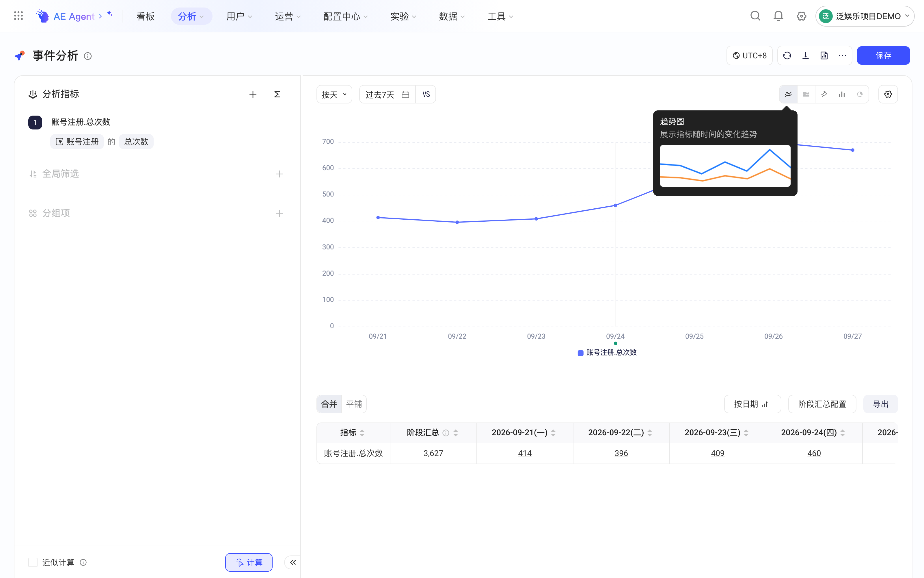The height and width of the screenshot is (578, 924).
Task: Open the 过去7天 date range picker
Action: pyautogui.click(x=387, y=95)
